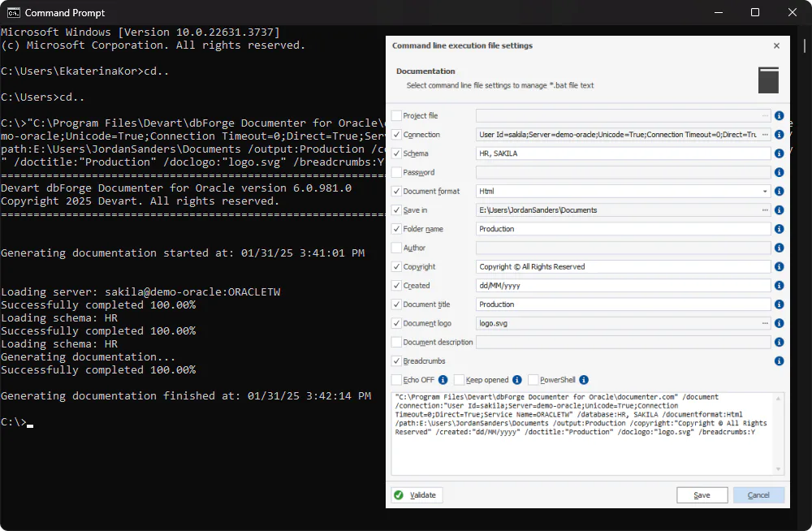
Task: Enable the Author checkbox
Action: [x=397, y=248]
